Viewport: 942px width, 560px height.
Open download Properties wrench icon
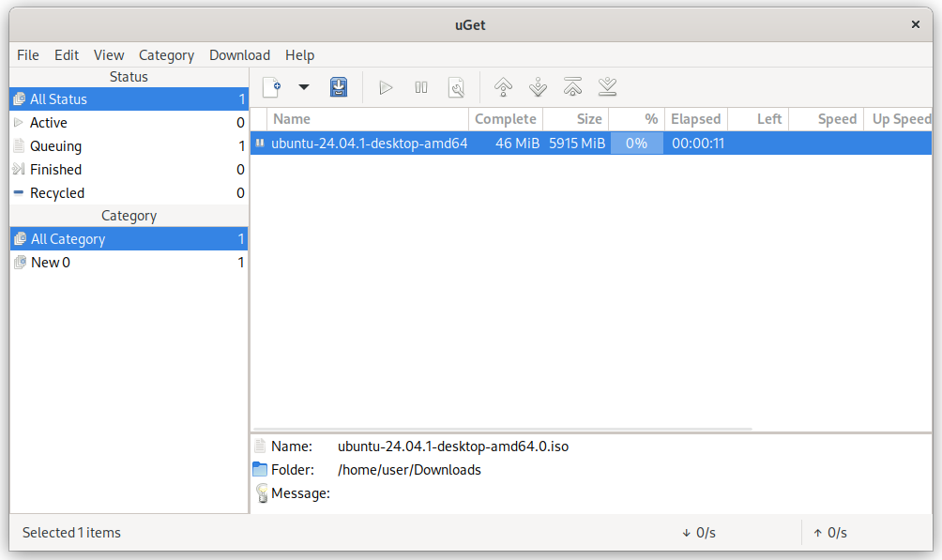pyautogui.click(x=457, y=88)
